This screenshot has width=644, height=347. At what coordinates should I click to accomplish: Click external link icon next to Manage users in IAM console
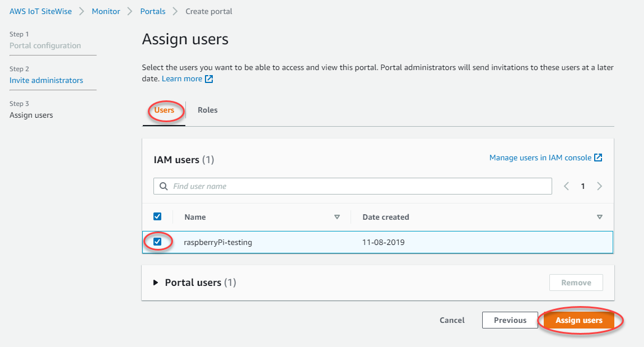[x=599, y=158]
